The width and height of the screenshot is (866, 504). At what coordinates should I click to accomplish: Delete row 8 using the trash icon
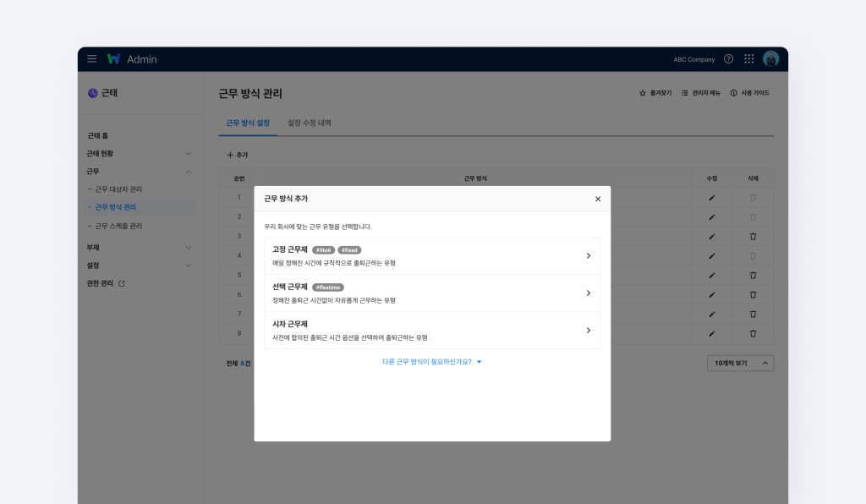pyautogui.click(x=753, y=334)
